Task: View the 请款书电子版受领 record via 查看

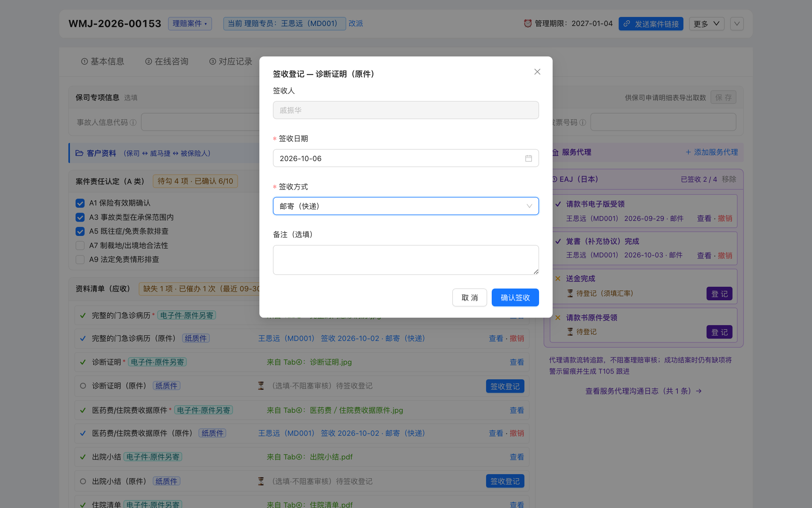Action: coord(704,218)
